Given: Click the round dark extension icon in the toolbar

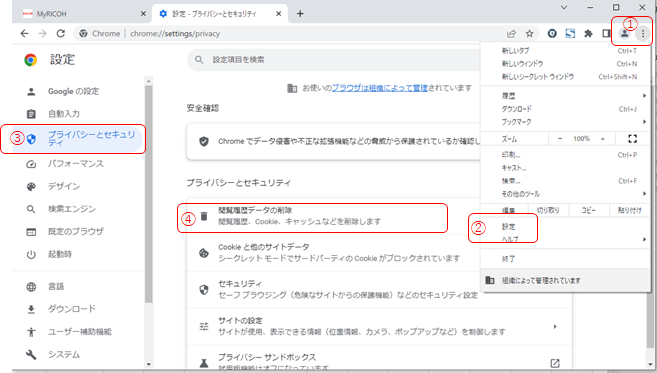Looking at the screenshot, I should pyautogui.click(x=552, y=34).
